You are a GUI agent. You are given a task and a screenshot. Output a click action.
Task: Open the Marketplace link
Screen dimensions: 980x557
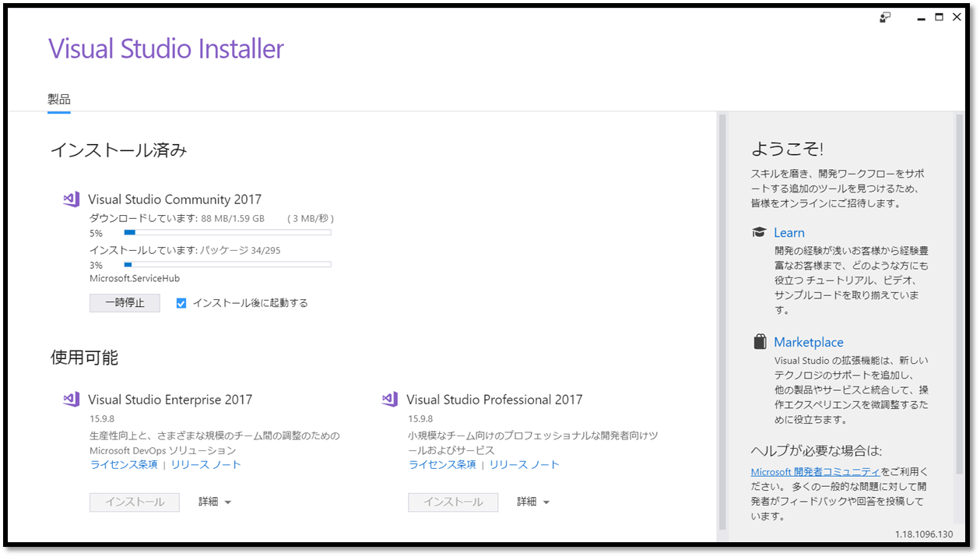tap(809, 342)
